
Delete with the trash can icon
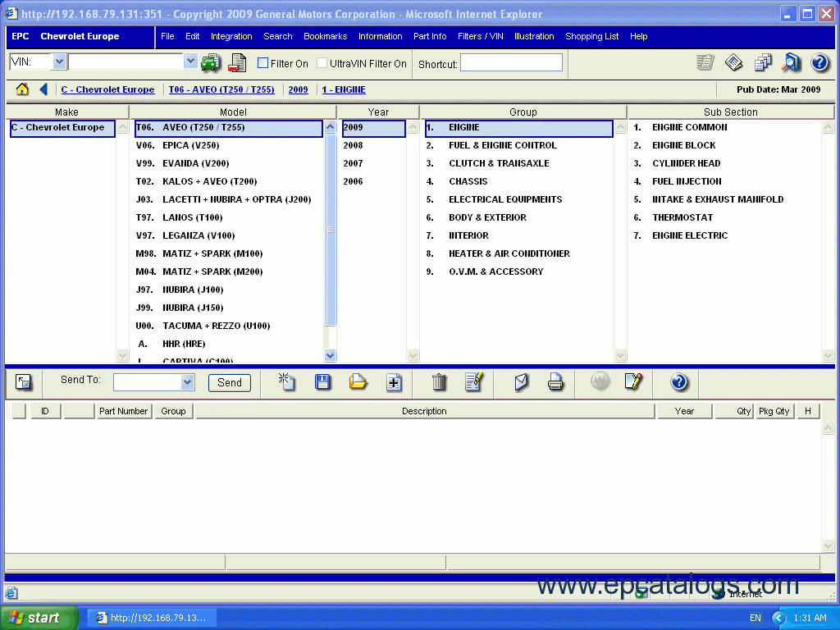tap(440, 382)
